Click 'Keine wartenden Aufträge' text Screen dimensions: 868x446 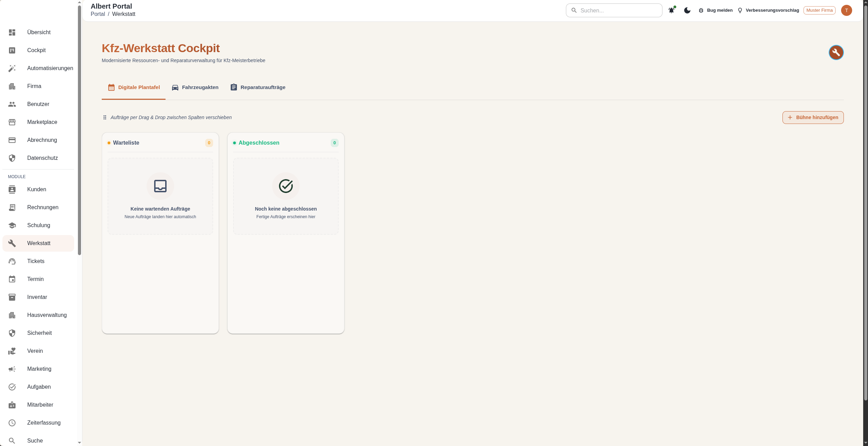click(160, 209)
